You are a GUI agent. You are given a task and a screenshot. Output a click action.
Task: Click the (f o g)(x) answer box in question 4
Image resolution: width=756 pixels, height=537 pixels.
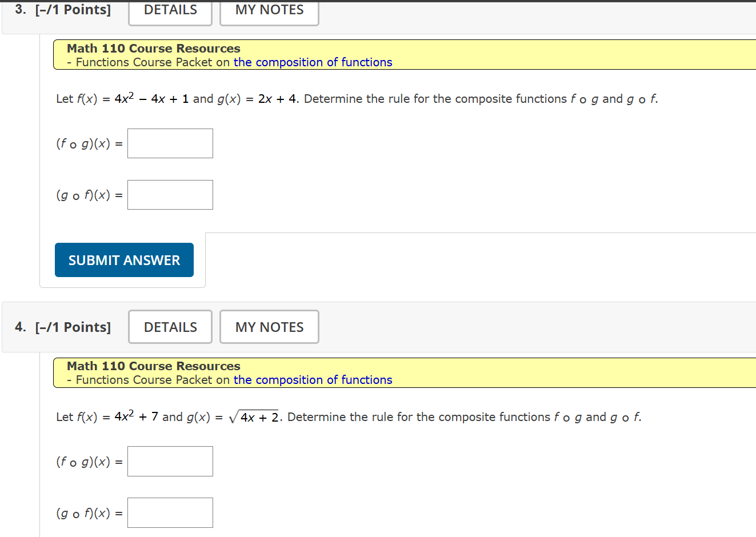[x=170, y=461]
